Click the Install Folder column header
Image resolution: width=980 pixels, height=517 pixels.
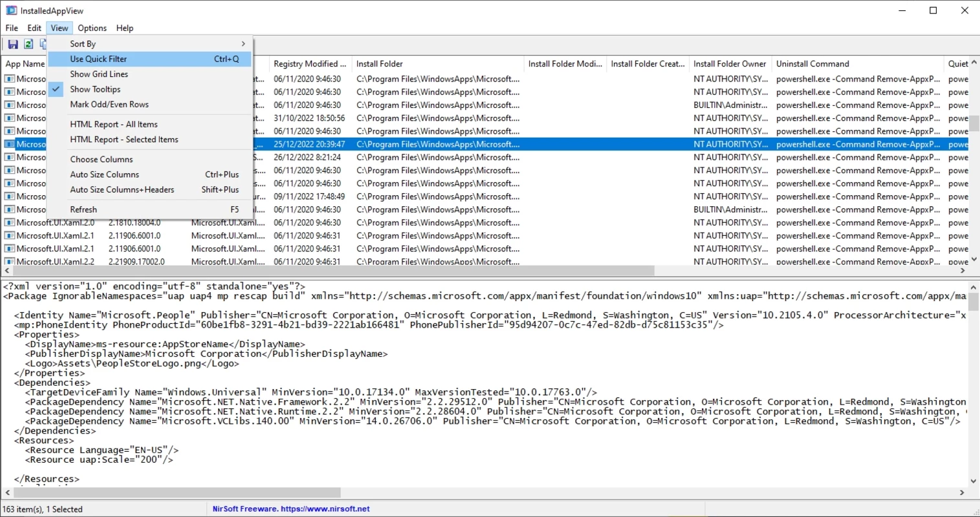coord(437,63)
